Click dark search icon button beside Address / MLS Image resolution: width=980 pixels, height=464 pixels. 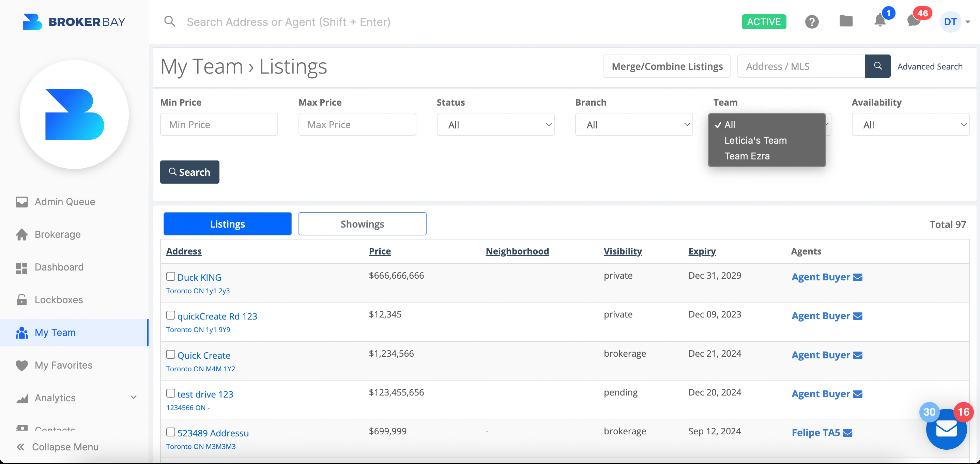point(877,66)
